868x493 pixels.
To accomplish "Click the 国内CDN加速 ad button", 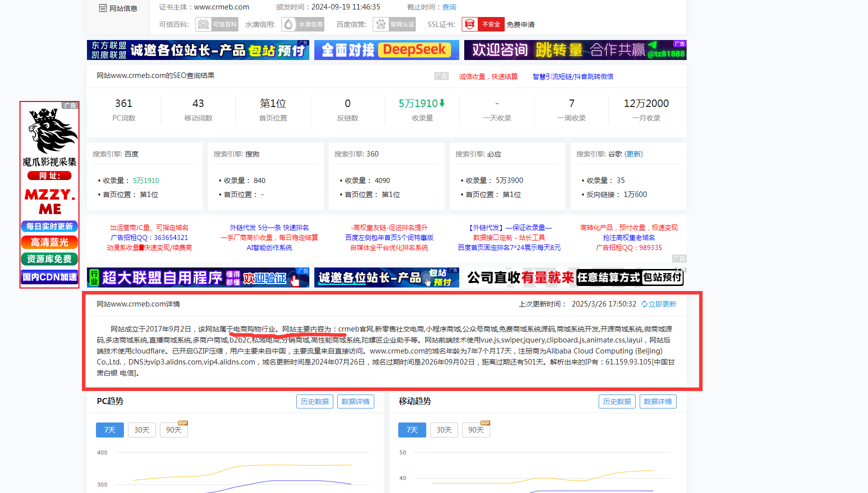I will 49,277.
